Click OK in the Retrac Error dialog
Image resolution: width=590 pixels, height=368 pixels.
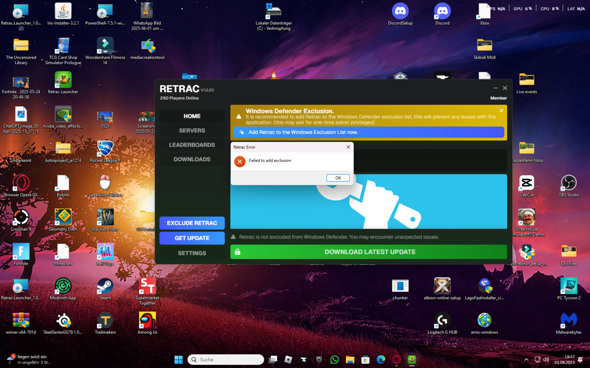pyautogui.click(x=338, y=178)
